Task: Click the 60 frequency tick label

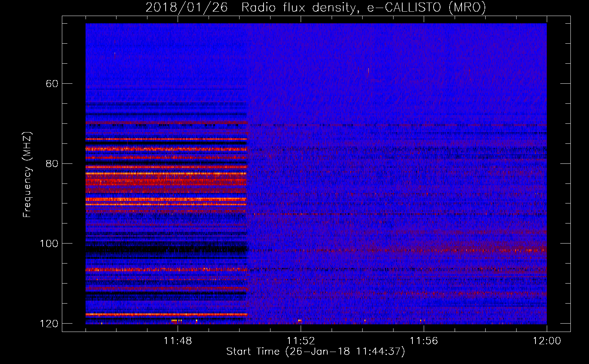Action: 52,84
